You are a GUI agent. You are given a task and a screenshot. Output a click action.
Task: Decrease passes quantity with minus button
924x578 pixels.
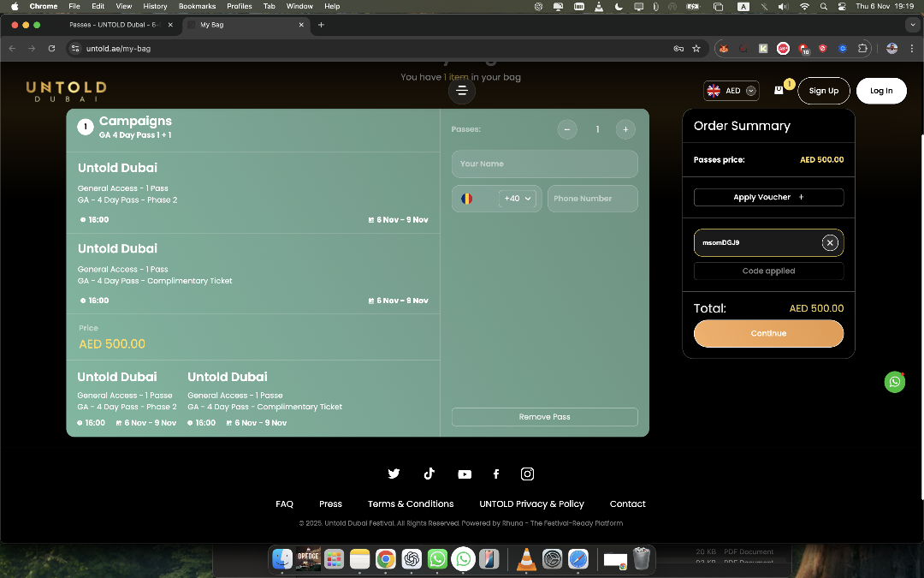point(566,129)
